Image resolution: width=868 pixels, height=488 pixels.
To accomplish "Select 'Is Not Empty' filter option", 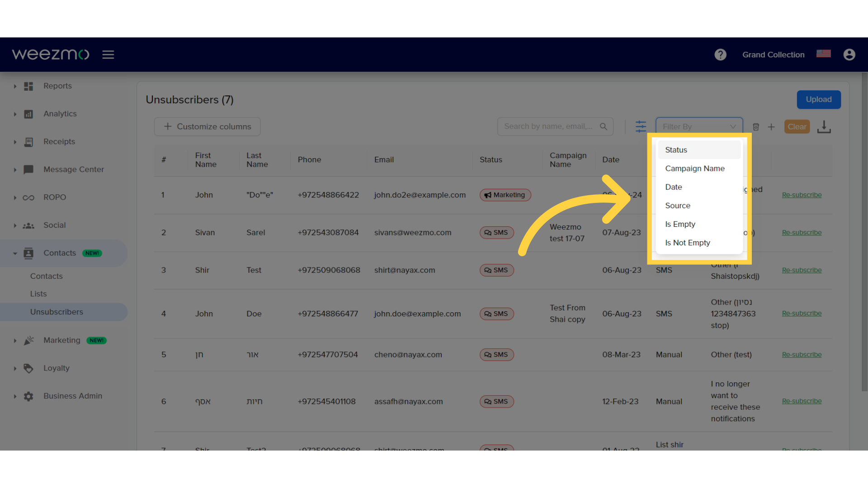I will click(687, 243).
